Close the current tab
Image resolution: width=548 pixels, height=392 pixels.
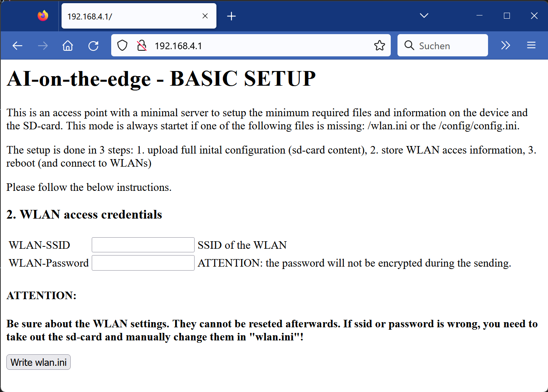[205, 16]
